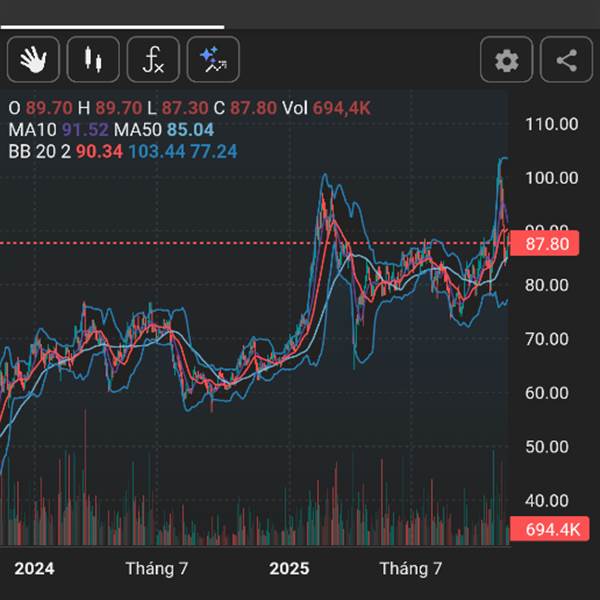Open chart settings gear

coord(507,59)
